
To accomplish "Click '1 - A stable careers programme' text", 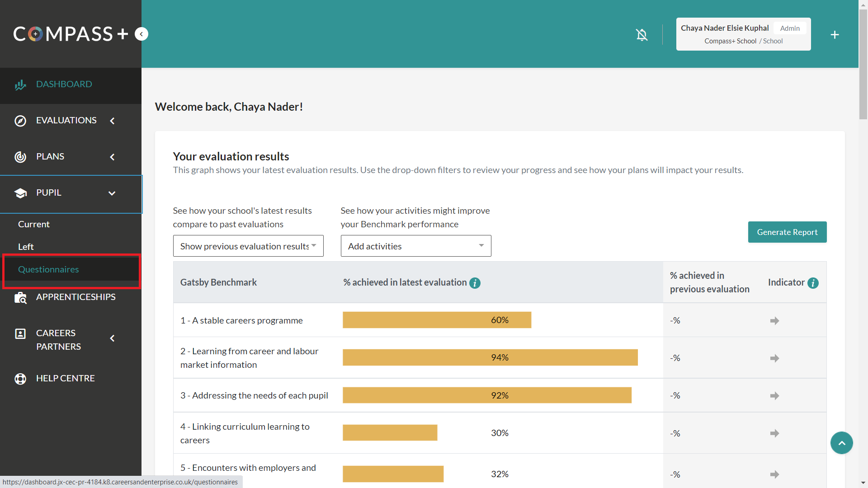I will (241, 320).
